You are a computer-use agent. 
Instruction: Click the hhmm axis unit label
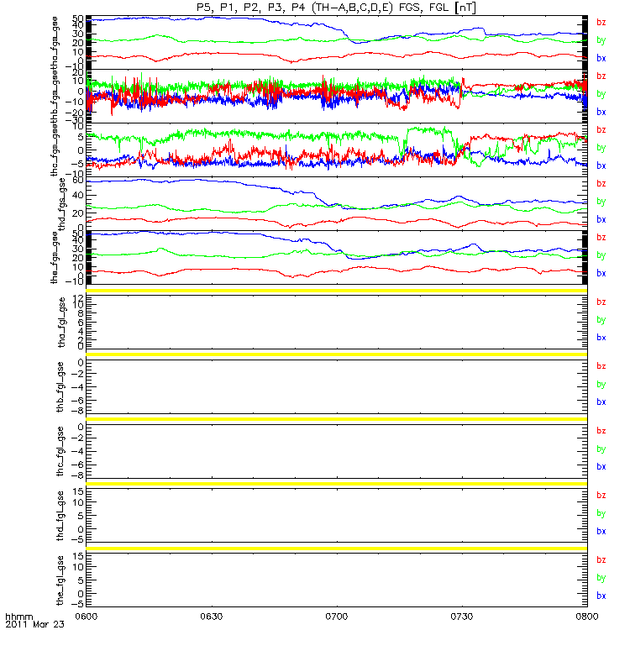(x=18, y=617)
